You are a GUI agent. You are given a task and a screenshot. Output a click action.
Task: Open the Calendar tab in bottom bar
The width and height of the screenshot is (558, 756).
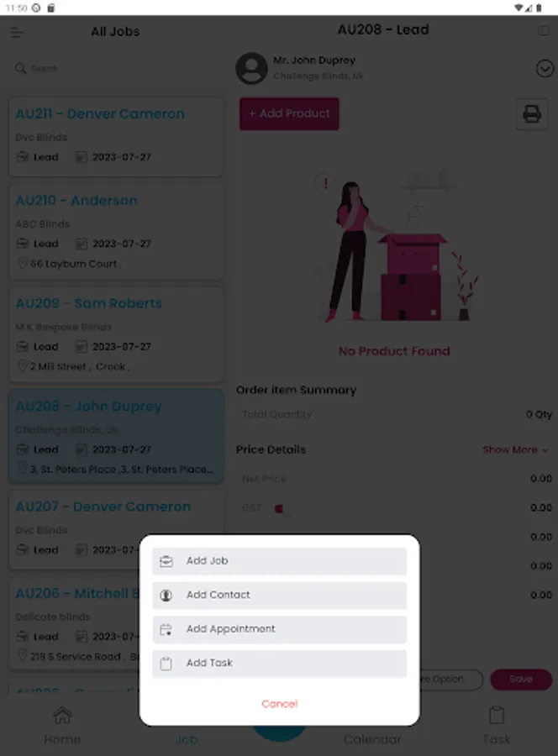pos(372,738)
